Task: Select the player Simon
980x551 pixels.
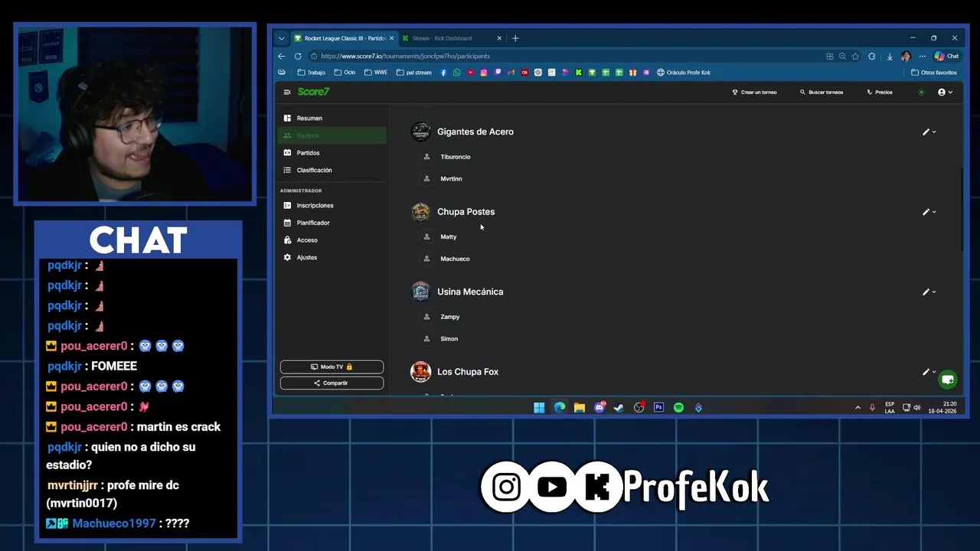Action: [x=449, y=339]
